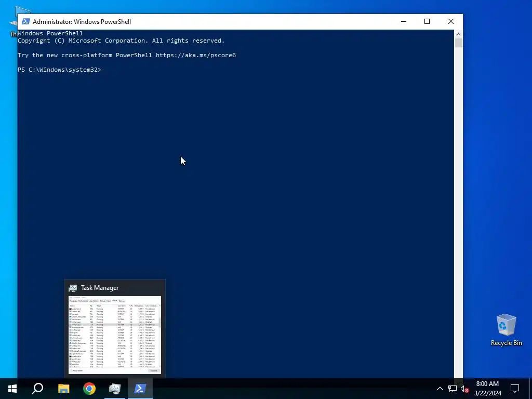This screenshot has height=399, width=532.
Task: Click the 'PS C:\Windows\system32>' prompt line
Action: coord(59,70)
